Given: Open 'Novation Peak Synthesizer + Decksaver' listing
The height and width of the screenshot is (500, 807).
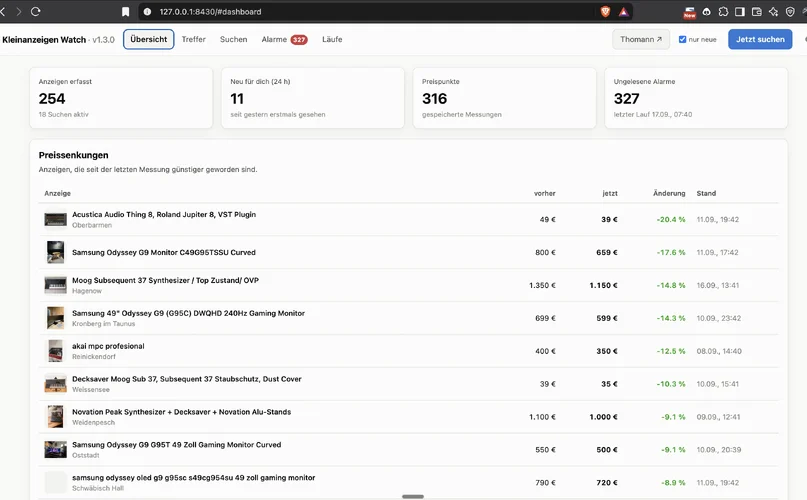Looking at the screenshot, I should (182, 412).
